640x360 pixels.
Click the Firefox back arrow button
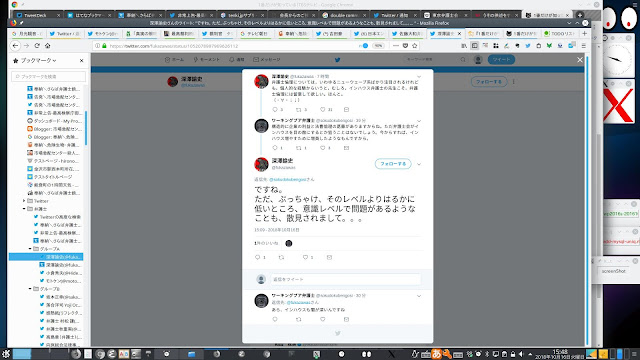pos(16,46)
